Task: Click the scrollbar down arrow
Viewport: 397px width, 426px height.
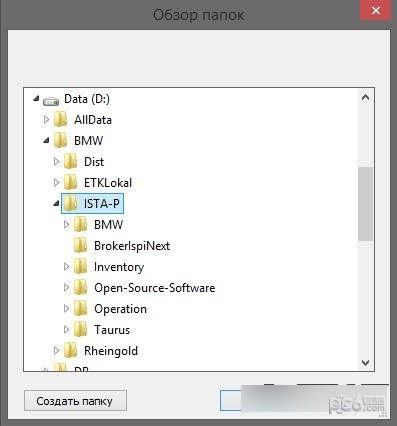Action: 366,363
